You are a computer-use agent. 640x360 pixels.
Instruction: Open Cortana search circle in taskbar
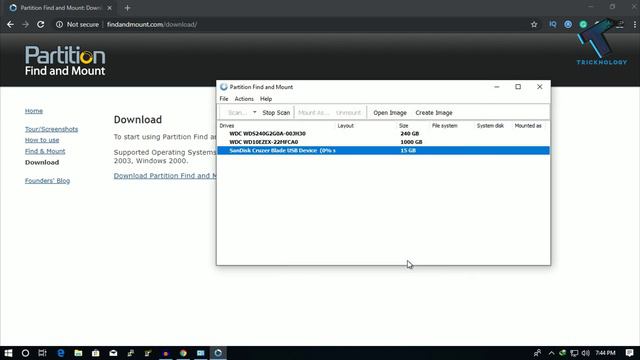[25, 353]
